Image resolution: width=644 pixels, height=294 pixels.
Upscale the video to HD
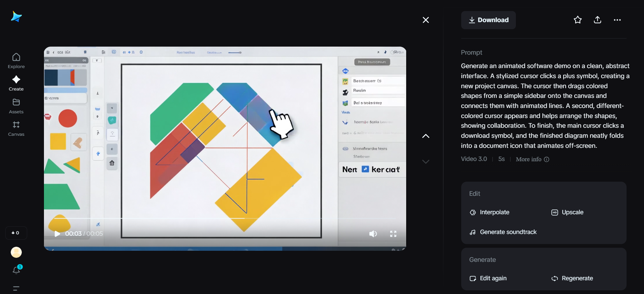pos(568,212)
